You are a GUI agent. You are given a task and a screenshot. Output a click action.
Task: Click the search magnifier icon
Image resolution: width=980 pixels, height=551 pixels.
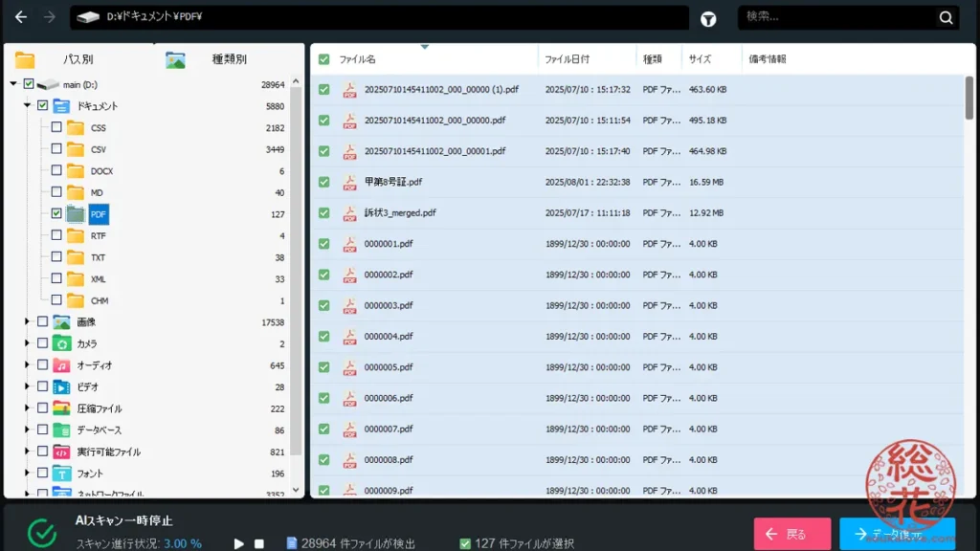click(x=946, y=18)
